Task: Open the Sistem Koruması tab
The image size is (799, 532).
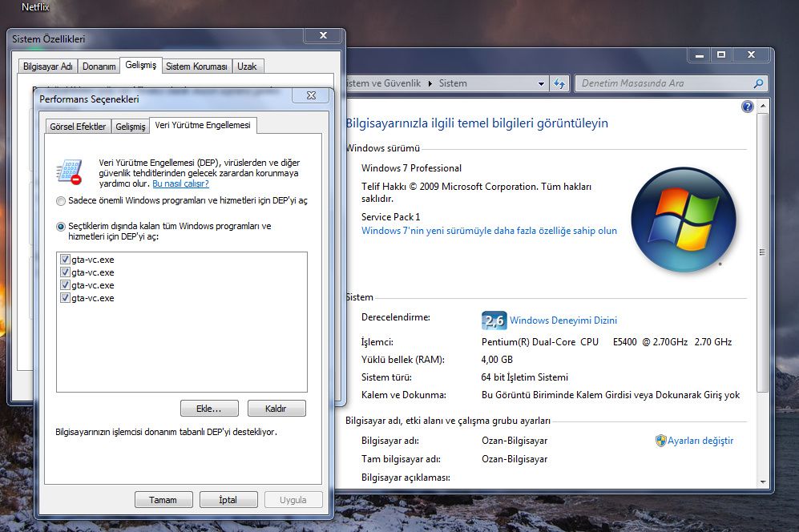Action: tap(196, 66)
